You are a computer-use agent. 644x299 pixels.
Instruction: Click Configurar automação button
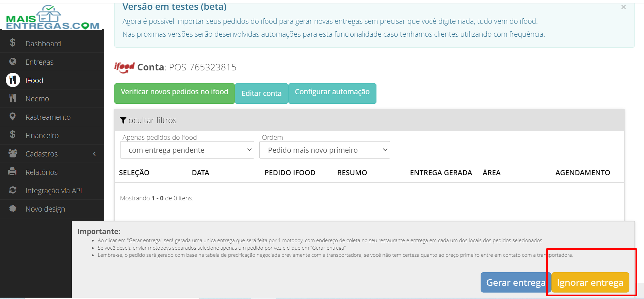(x=332, y=93)
